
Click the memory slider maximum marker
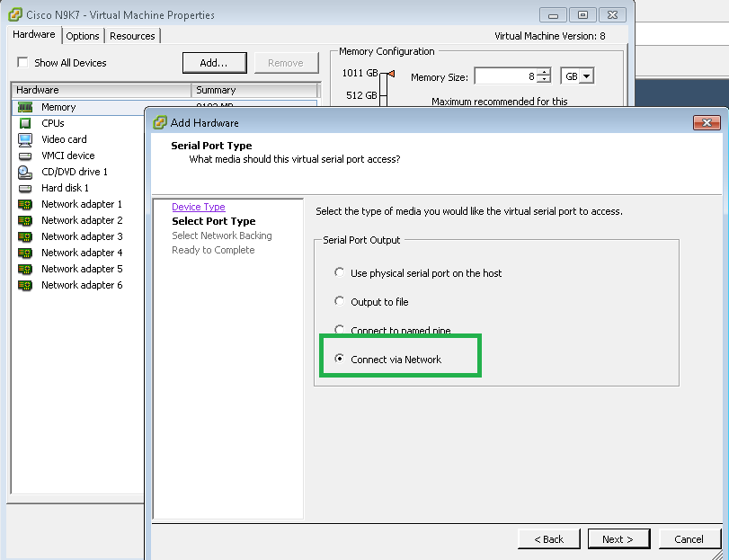(391, 74)
